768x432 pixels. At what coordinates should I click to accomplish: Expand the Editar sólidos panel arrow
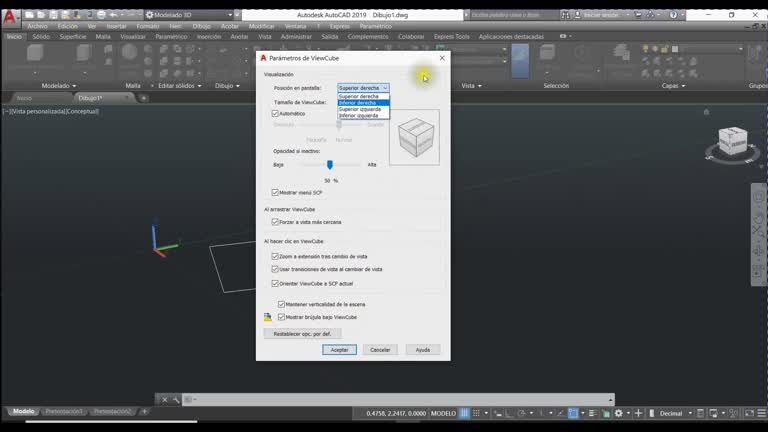[x=199, y=86]
